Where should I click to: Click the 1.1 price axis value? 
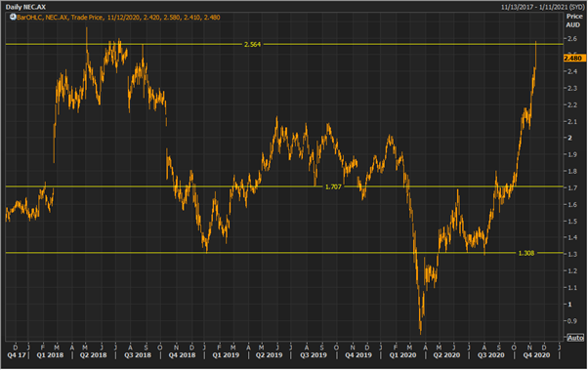571,288
